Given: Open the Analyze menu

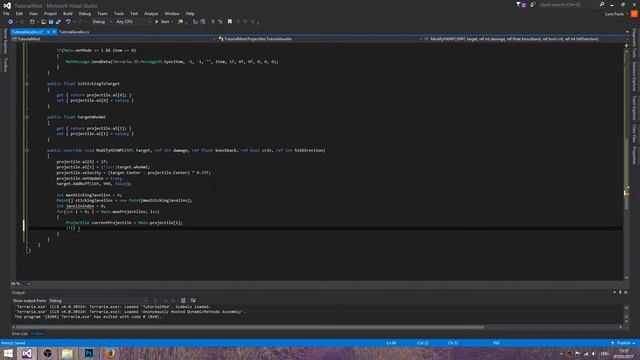Looking at the screenshot, I should [151, 13].
